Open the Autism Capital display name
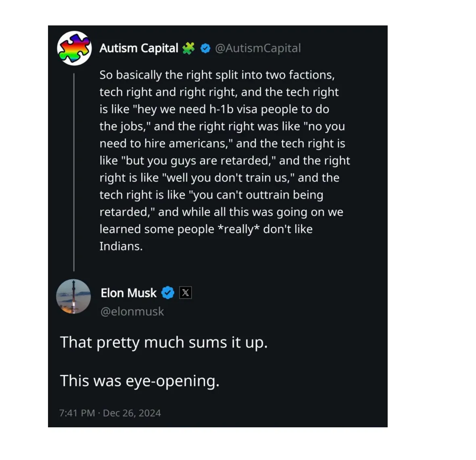 pos(139,48)
